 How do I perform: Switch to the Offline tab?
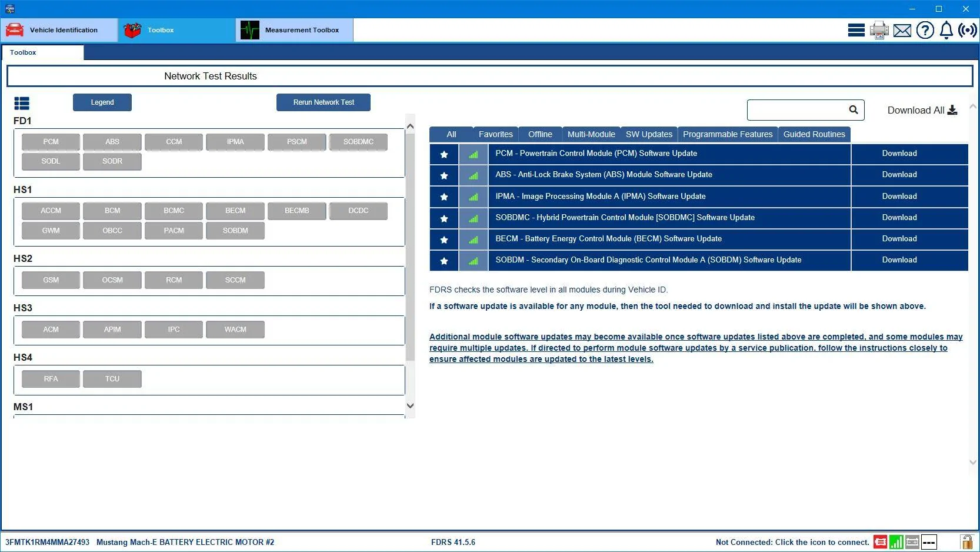coord(540,134)
